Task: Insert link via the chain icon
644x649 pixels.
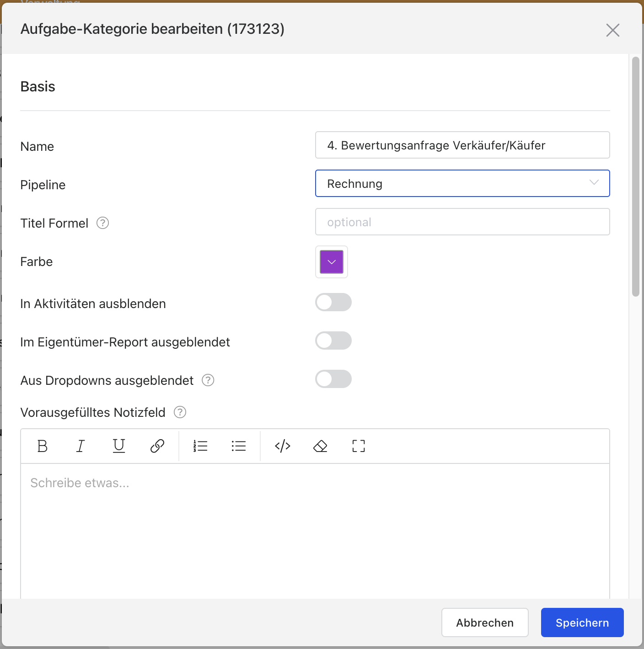Action: [x=157, y=446]
